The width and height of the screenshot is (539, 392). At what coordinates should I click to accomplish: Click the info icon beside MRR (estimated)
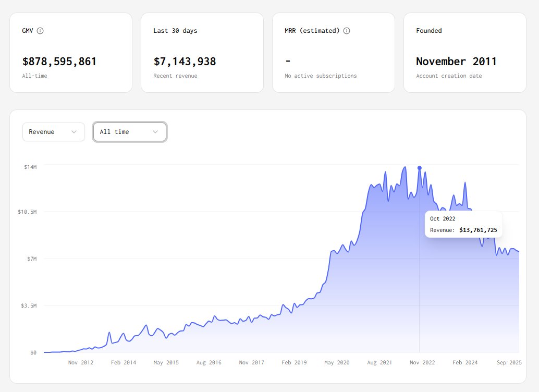pos(347,31)
